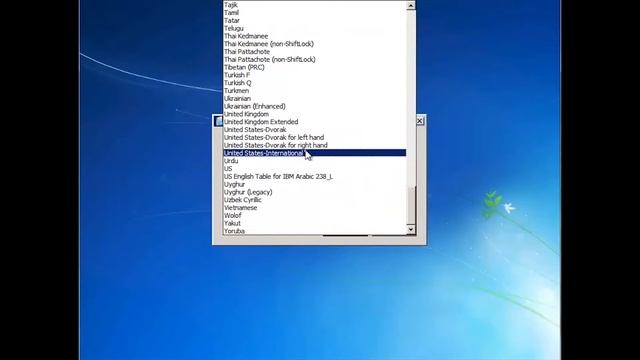Choose Thai Kedmanee without the ShiftLock variant
This screenshot has height=360, width=640.
pos(315,36)
